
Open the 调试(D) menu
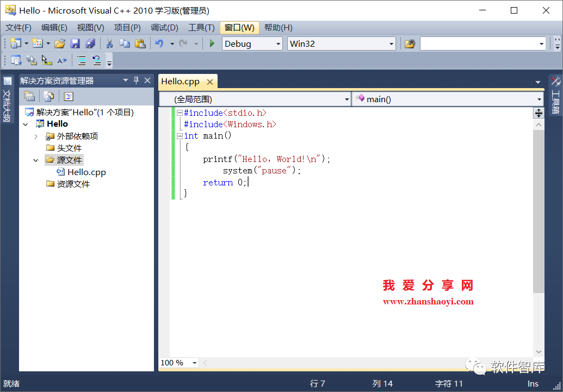coord(164,28)
